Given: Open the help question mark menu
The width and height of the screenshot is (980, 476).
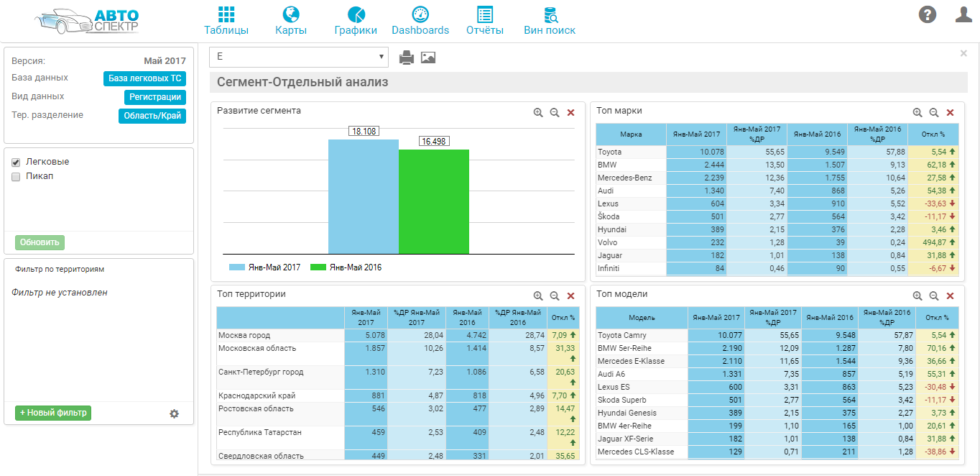Looking at the screenshot, I should tap(929, 14).
